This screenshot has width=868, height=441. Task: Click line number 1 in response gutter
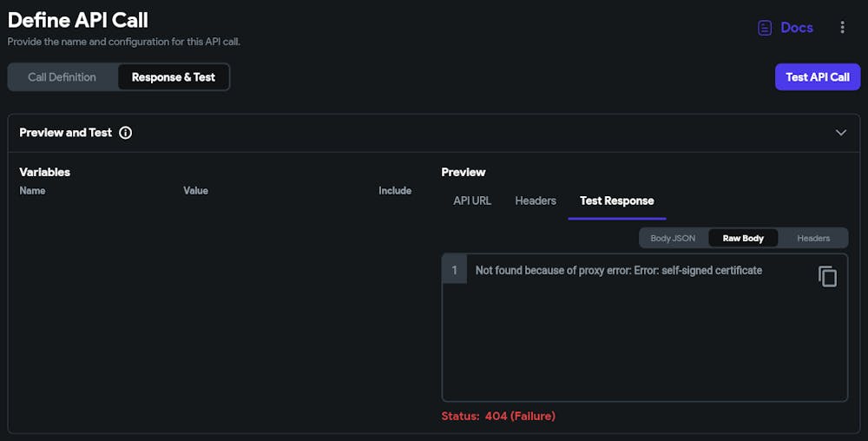click(x=455, y=271)
